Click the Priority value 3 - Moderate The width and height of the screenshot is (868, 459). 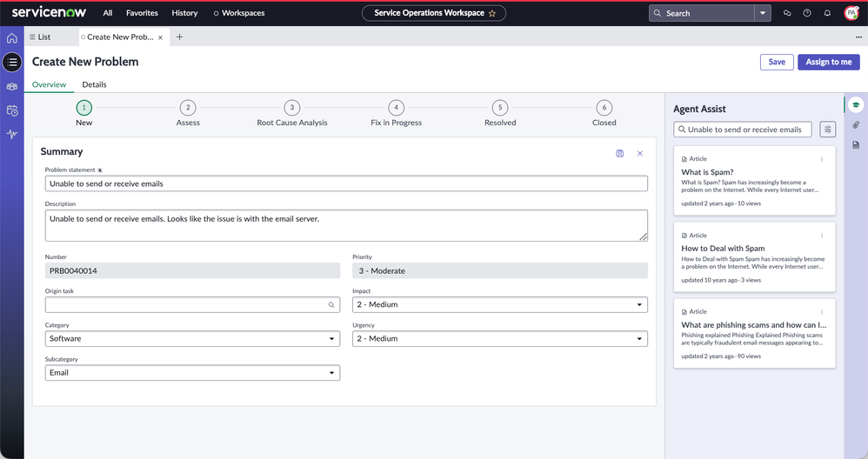tap(500, 270)
